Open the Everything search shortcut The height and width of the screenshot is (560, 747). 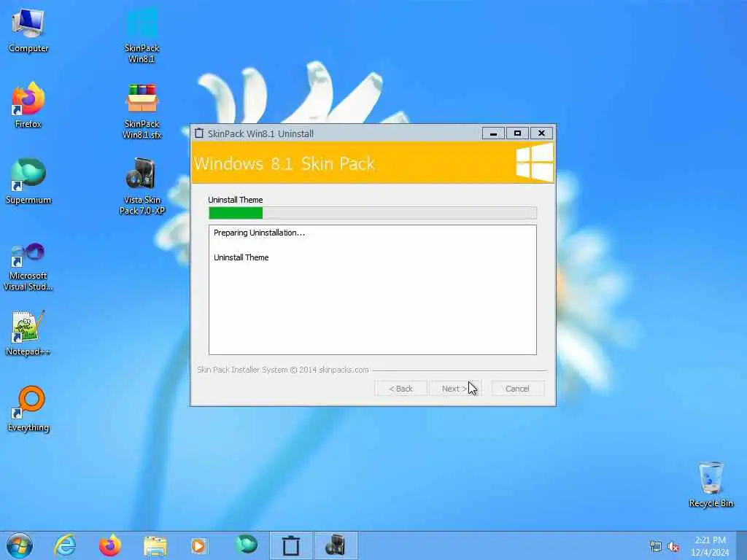point(28,409)
